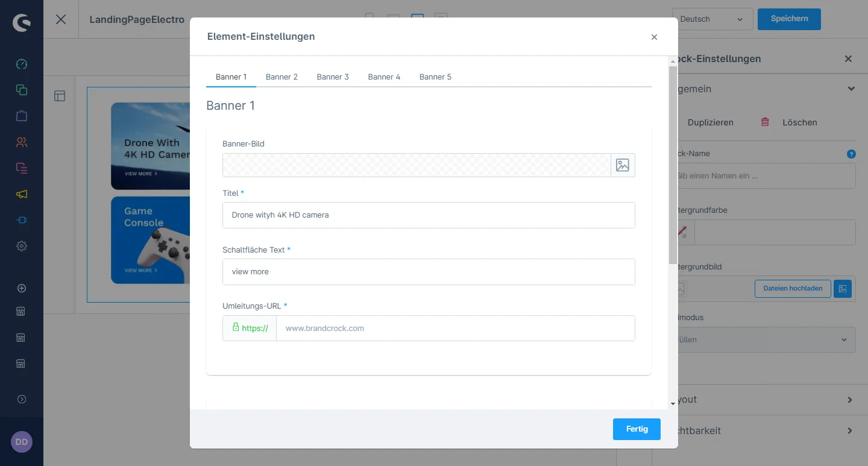Viewport: 868px width, 466px height.
Task: Click the red trash icon beside Löschen
Action: (x=765, y=122)
